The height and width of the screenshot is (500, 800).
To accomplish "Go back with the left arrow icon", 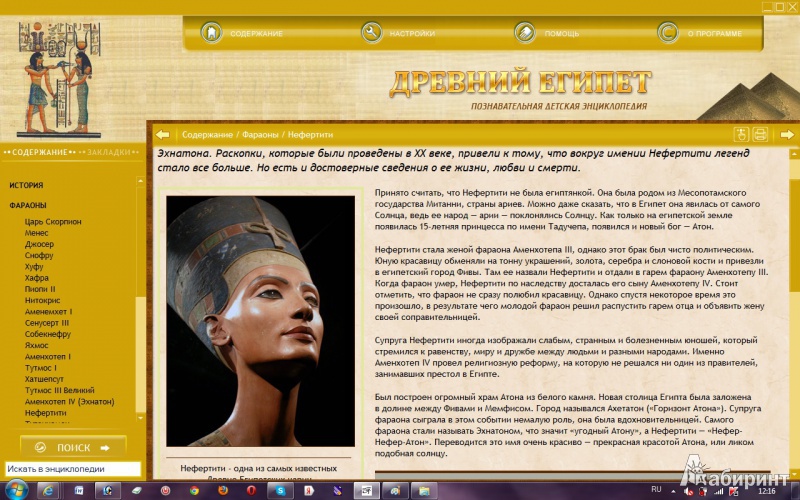I will pyautogui.click(x=163, y=135).
